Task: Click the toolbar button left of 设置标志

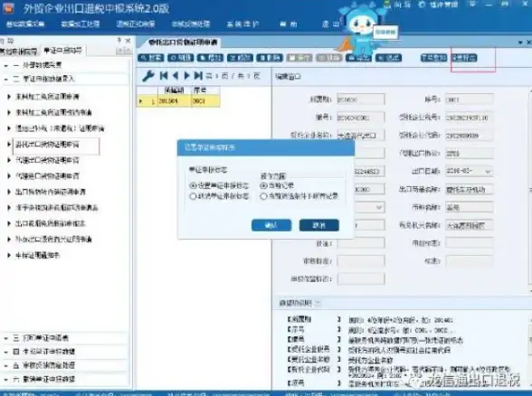Action: (434, 58)
